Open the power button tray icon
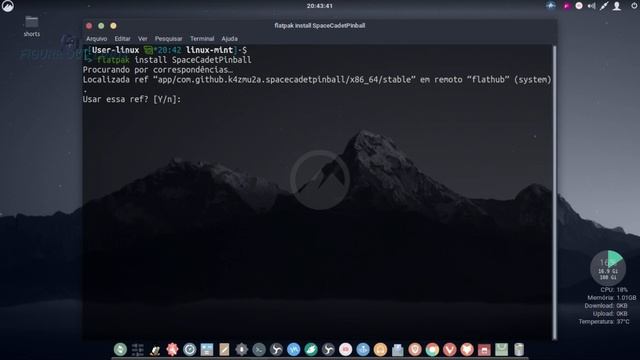 (x=634, y=6)
